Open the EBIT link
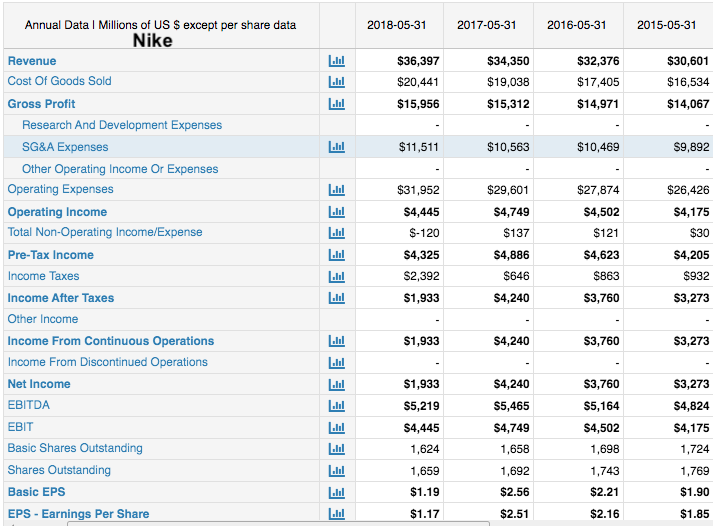Image resolution: width=713 pixels, height=526 pixels. (x=20, y=427)
